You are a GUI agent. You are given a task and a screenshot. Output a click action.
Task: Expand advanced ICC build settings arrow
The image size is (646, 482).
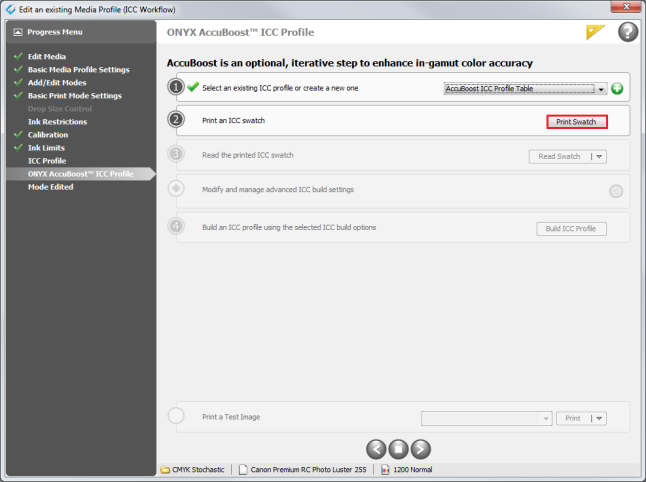pyautogui.click(x=616, y=191)
